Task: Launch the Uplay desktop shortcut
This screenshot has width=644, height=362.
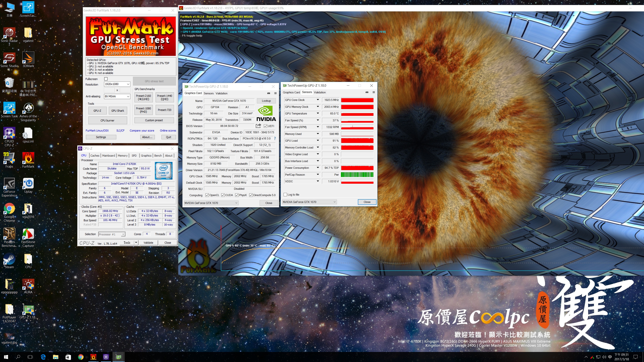Action: [28, 186]
